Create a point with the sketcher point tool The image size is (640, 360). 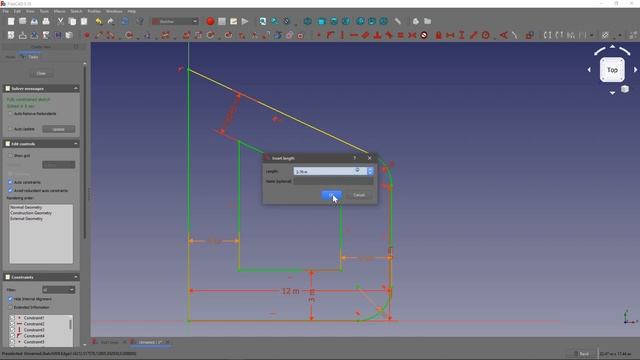click(87, 36)
